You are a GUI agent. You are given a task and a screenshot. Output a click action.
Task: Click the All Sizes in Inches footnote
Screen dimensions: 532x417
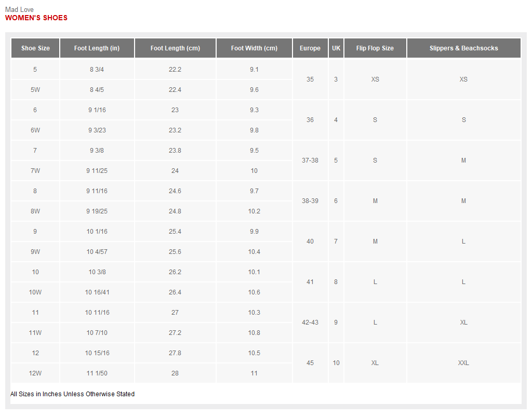click(x=72, y=394)
